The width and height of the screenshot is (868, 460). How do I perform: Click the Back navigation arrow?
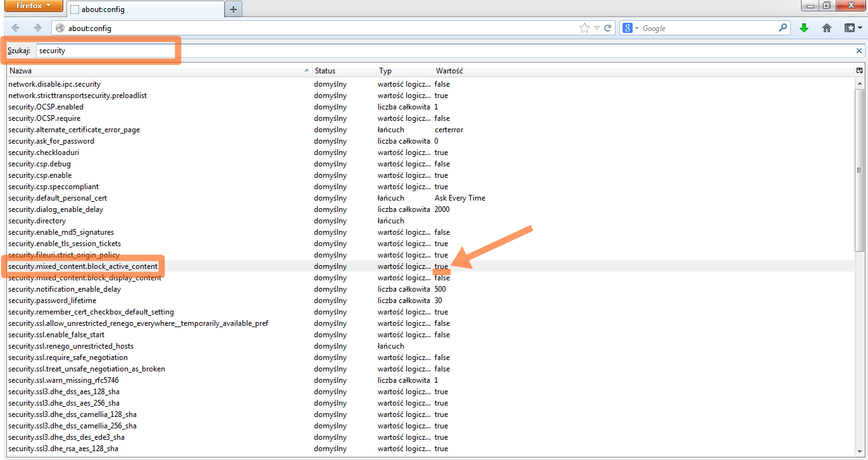[x=16, y=28]
